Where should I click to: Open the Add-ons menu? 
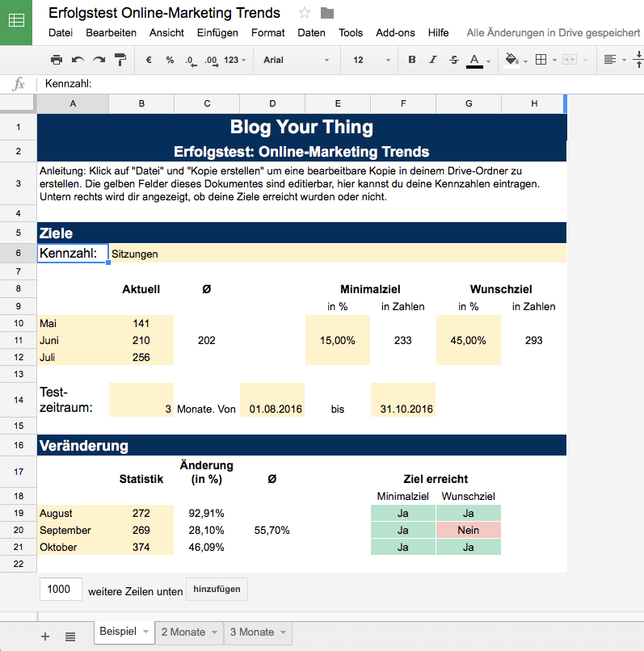[x=395, y=33]
